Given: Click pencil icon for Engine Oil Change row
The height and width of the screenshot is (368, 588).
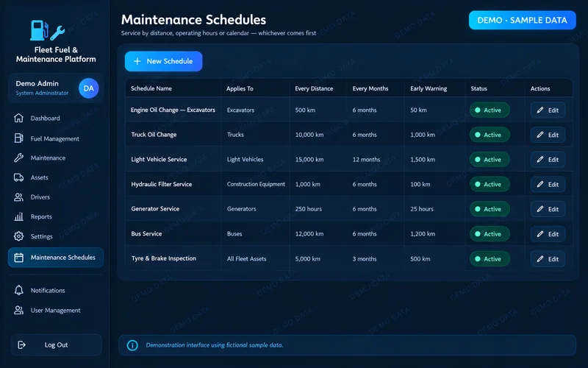Looking at the screenshot, I should (540, 110).
